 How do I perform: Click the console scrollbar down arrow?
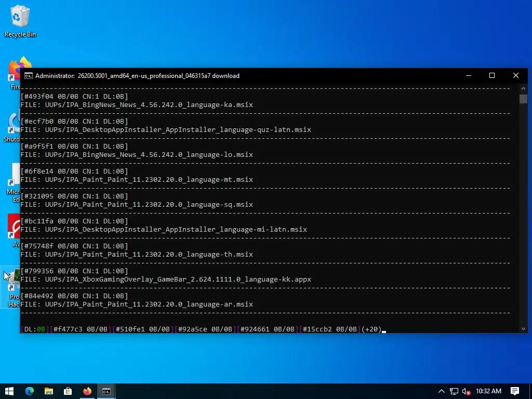[x=523, y=329]
